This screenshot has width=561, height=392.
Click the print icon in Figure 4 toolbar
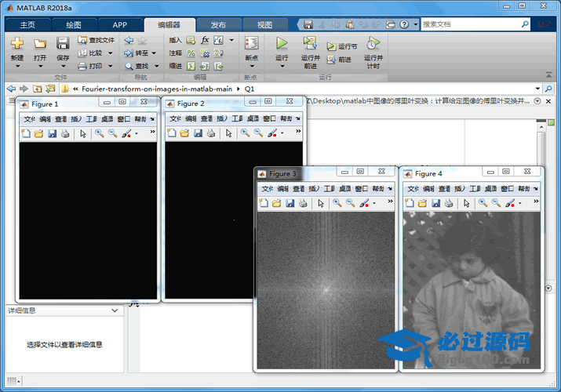point(449,203)
